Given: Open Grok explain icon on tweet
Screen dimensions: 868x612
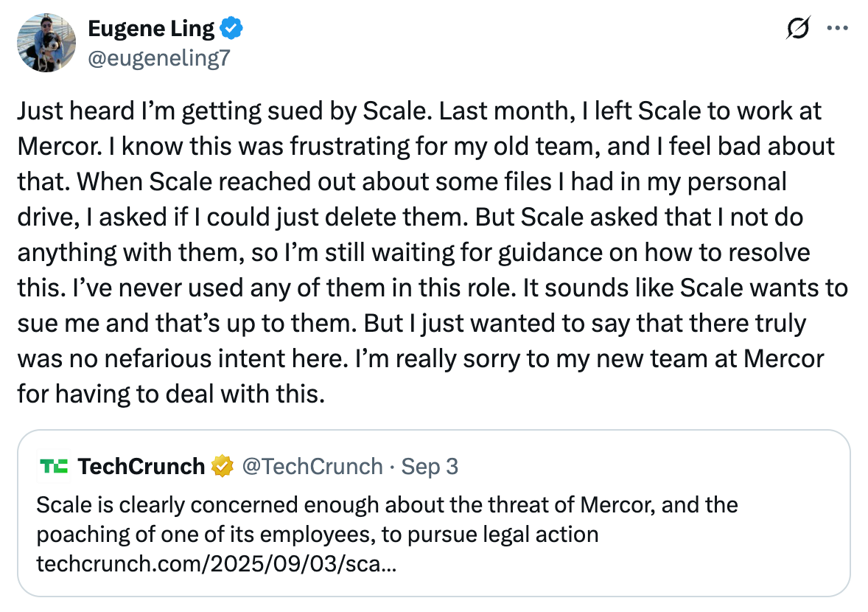Looking at the screenshot, I should coord(798,29).
